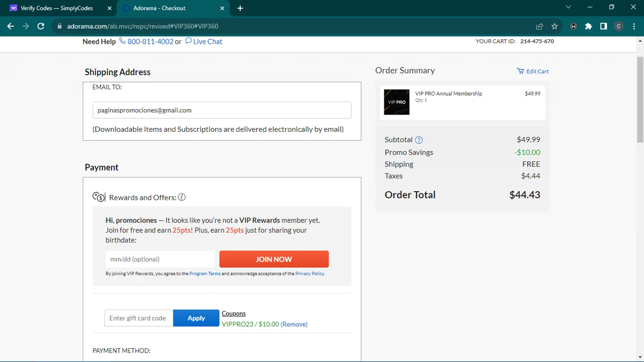Restore down the browser window

[611, 7]
